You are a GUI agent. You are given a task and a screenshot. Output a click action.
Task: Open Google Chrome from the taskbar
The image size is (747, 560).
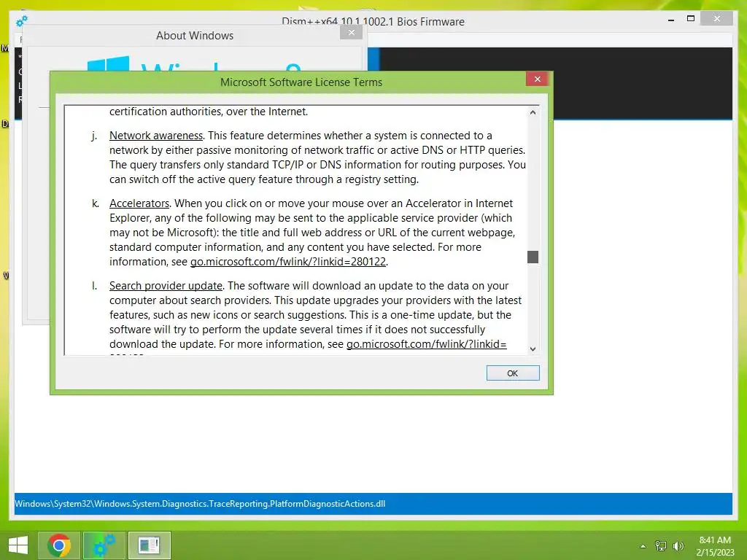(59, 545)
